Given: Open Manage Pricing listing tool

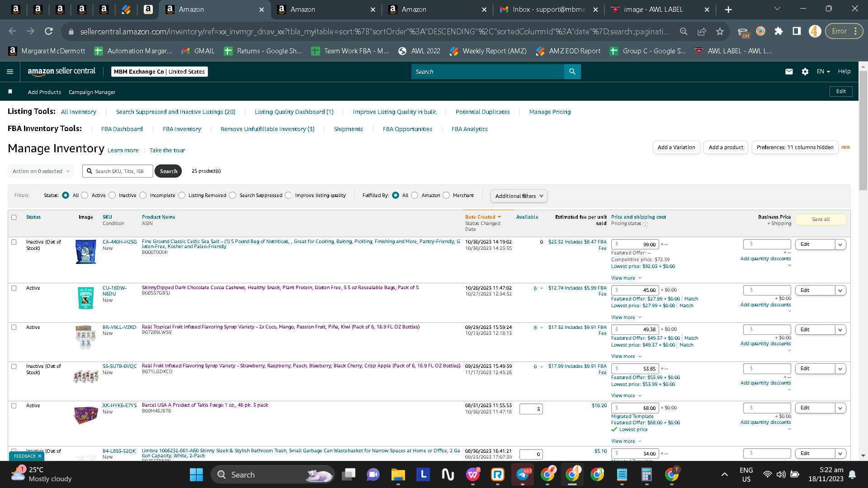Looking at the screenshot, I should click(550, 112).
